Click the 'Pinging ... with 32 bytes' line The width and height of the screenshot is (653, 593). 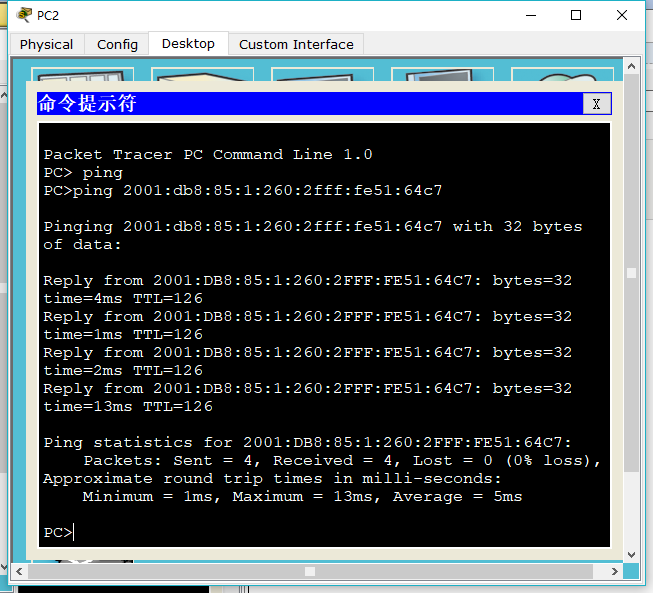[313, 227]
